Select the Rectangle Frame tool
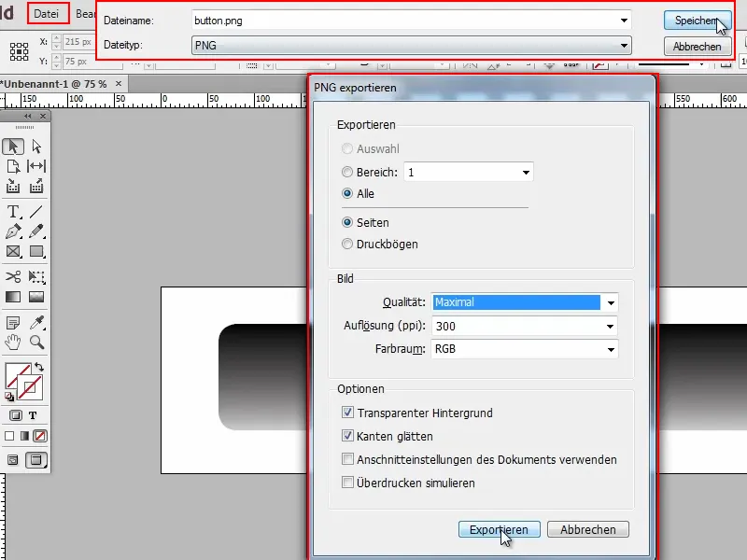Screen dimensions: 747x560 [13, 251]
